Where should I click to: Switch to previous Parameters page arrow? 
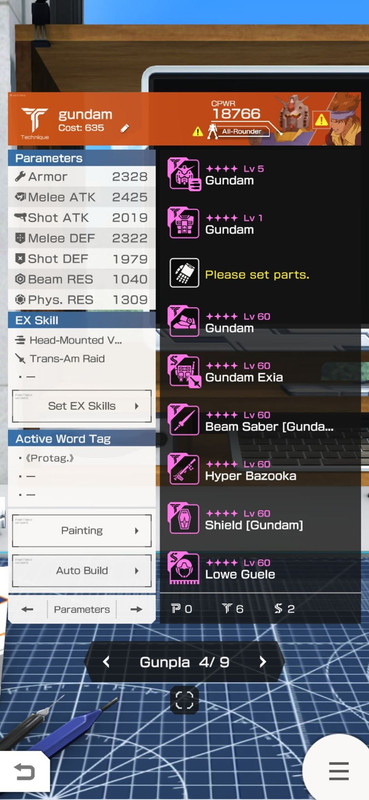[28, 609]
